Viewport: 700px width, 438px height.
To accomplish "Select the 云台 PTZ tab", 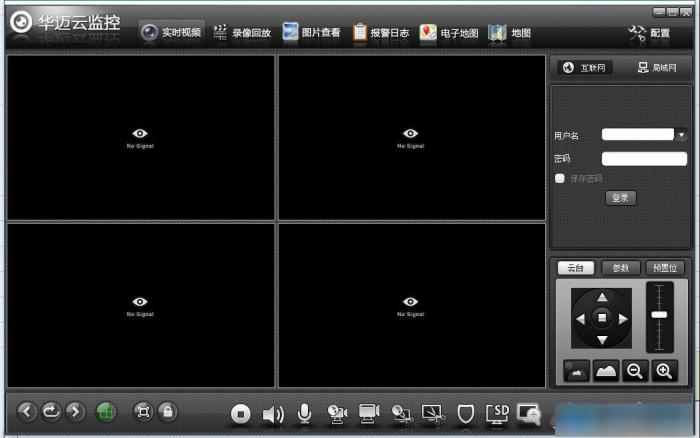I will 575,268.
